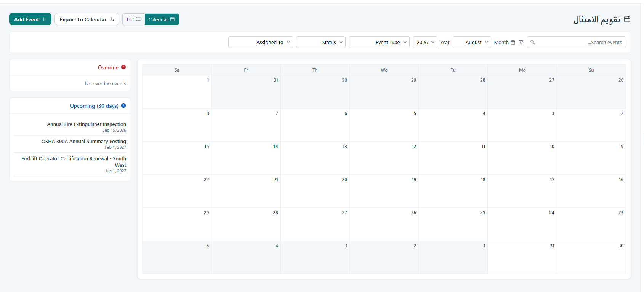Click the Add Event button

(x=30, y=19)
